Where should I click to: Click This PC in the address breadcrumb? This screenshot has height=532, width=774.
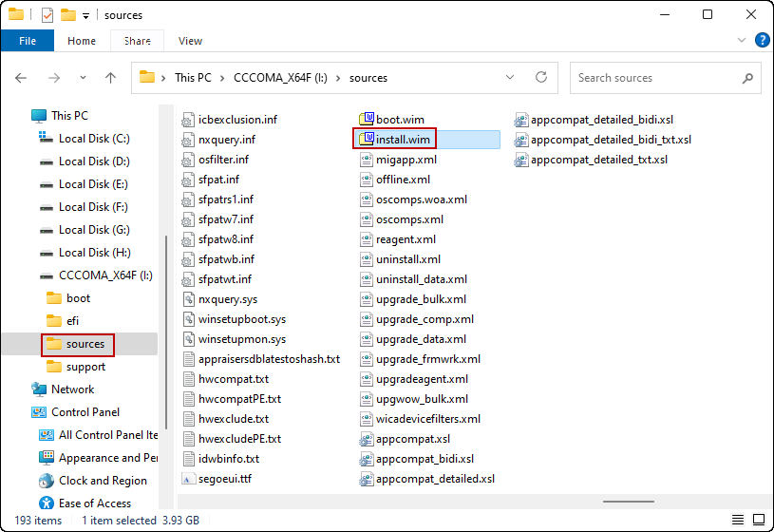click(x=193, y=78)
